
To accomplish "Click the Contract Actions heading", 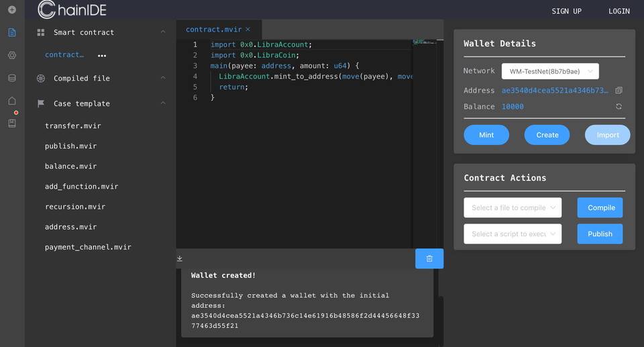I will click(x=504, y=178).
